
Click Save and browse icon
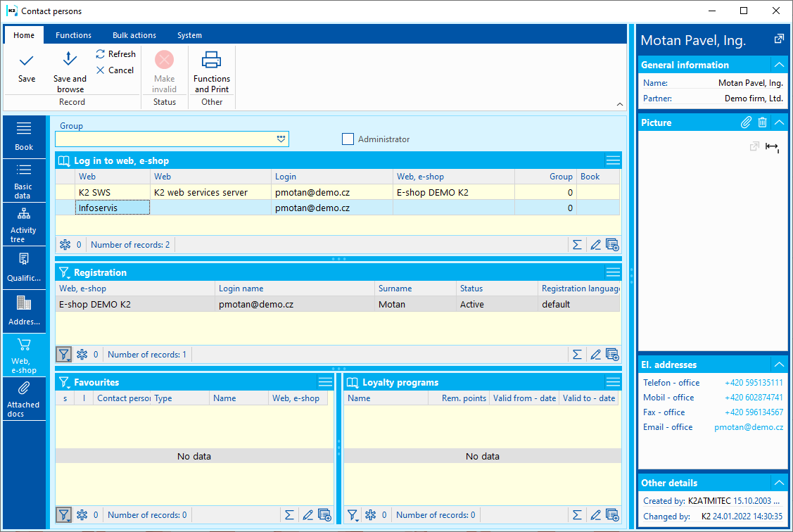(x=70, y=60)
